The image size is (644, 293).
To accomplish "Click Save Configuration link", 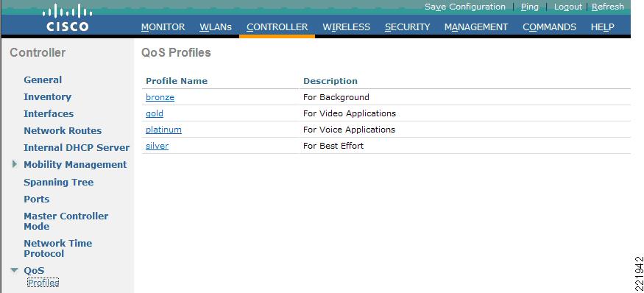I will click(465, 7).
